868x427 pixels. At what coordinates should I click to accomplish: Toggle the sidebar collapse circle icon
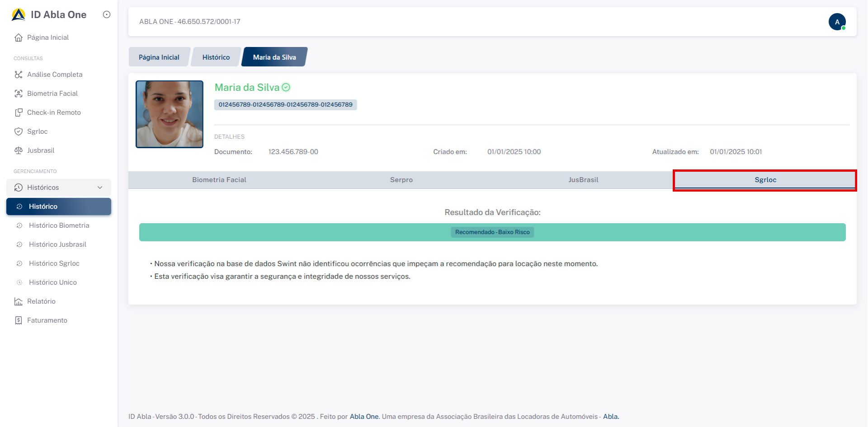107,14
